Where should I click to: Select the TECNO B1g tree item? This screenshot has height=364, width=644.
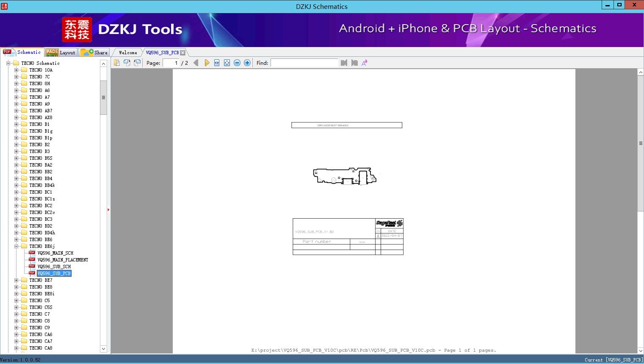tap(41, 131)
